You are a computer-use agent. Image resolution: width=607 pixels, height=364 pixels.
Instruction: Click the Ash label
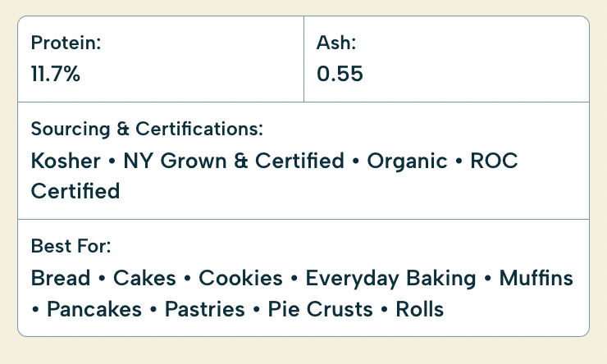point(336,43)
